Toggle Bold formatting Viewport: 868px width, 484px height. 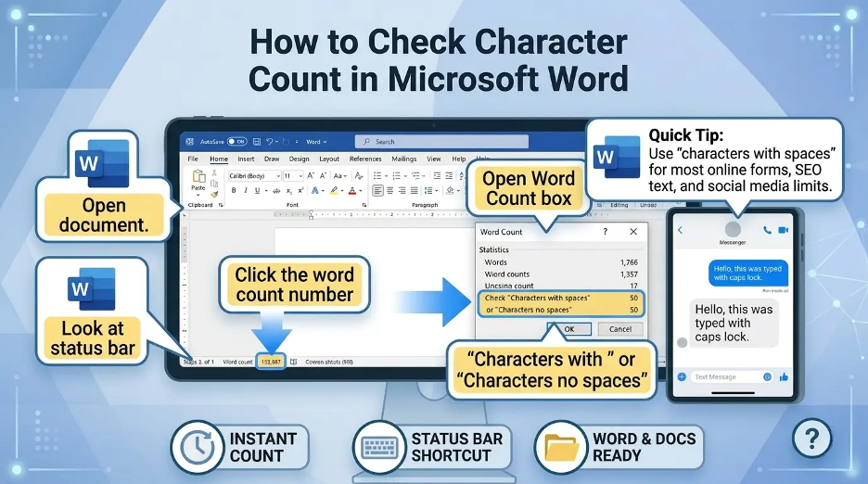click(234, 190)
